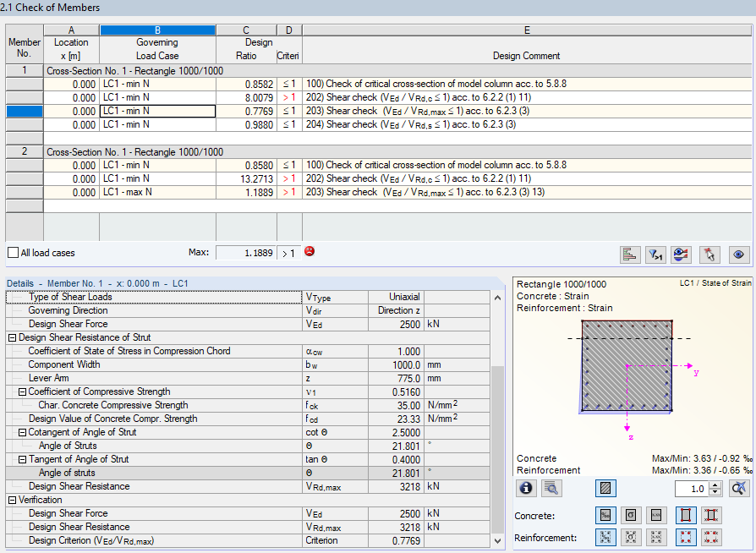
Task: Toggle colored design ratio bars button
Action: [x=630, y=254]
